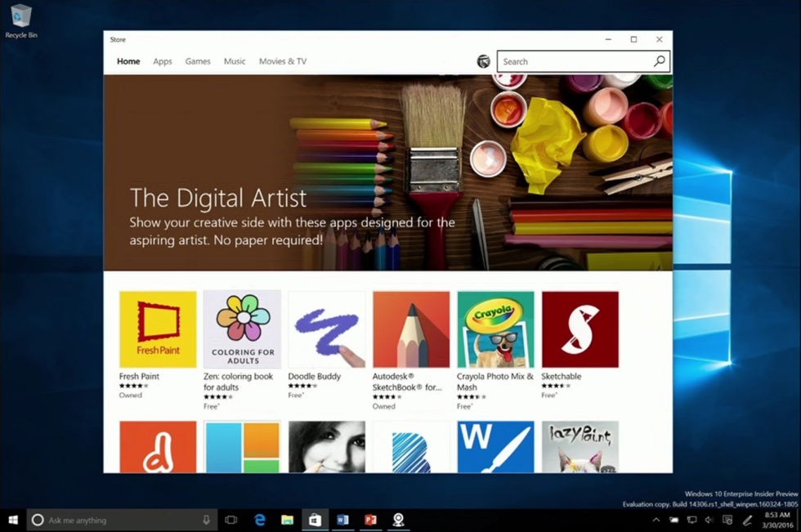Click the Owned label under Fresh Paint
The width and height of the screenshot is (801, 532).
(x=131, y=396)
